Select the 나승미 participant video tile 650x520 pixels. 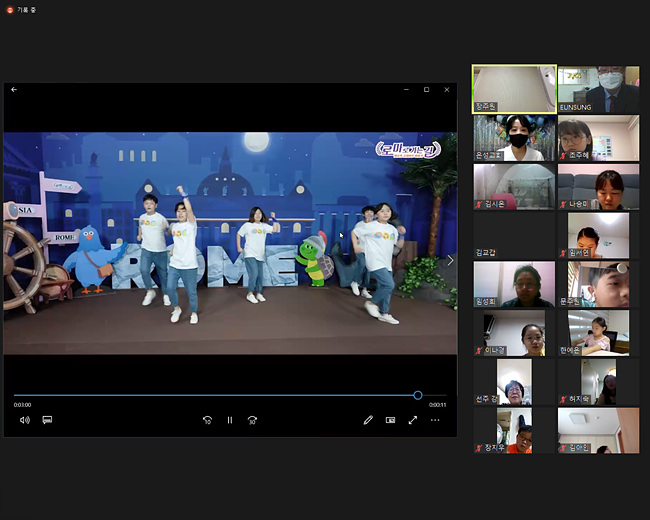598,187
